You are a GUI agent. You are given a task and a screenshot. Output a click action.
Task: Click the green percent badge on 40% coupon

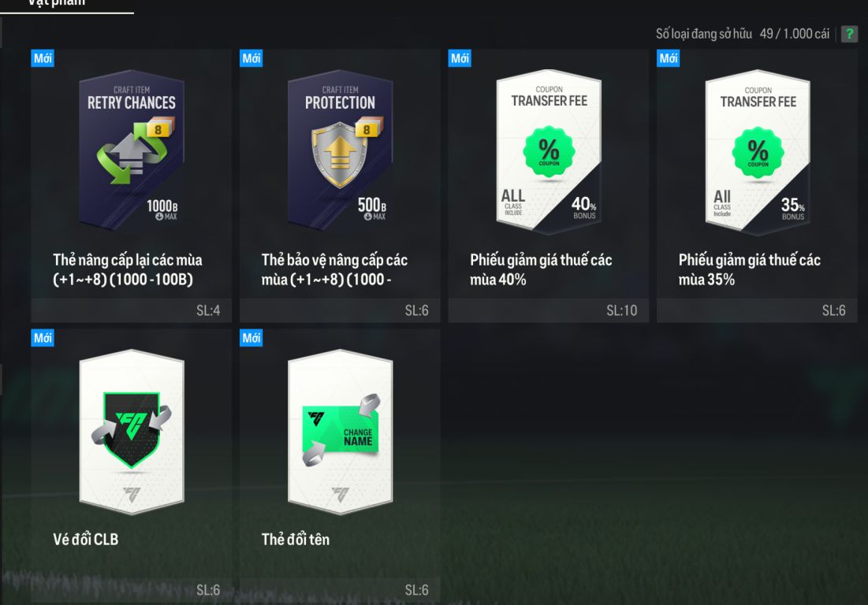[x=549, y=151]
